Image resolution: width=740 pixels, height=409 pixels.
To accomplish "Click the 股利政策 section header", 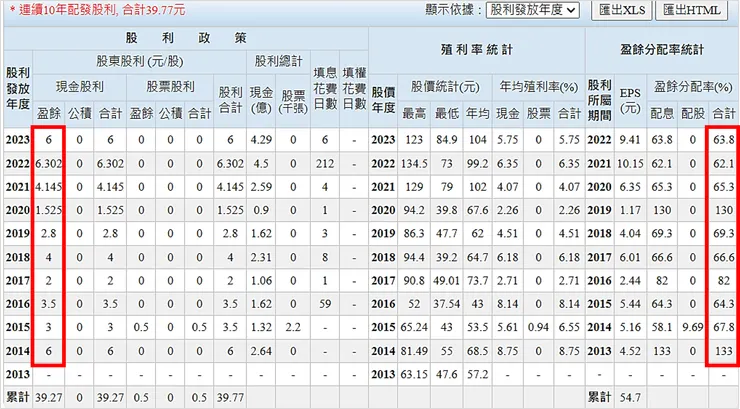I will click(x=186, y=38).
